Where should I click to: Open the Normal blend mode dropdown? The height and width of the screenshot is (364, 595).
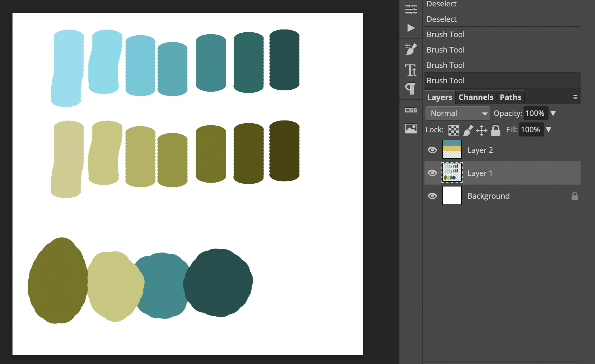tap(457, 113)
